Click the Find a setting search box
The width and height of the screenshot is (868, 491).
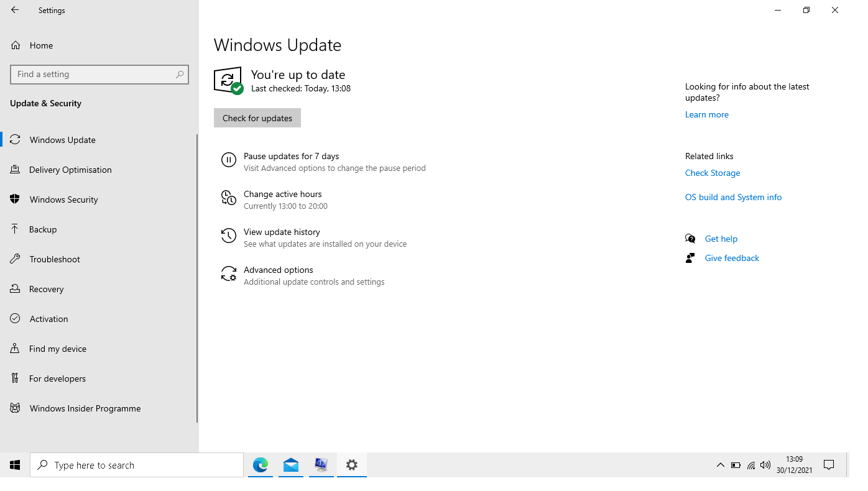(99, 74)
